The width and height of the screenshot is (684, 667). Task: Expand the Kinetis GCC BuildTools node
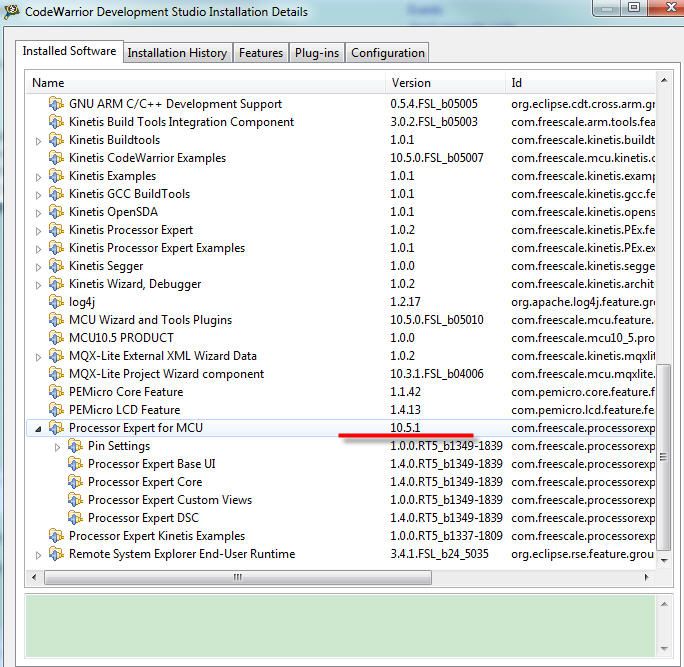tap(38, 195)
